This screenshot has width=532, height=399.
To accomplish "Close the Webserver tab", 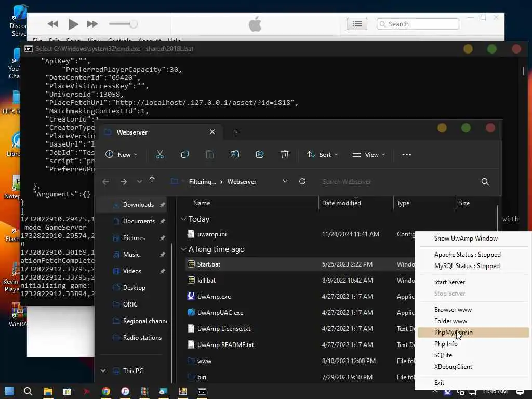I will pyautogui.click(x=212, y=132).
